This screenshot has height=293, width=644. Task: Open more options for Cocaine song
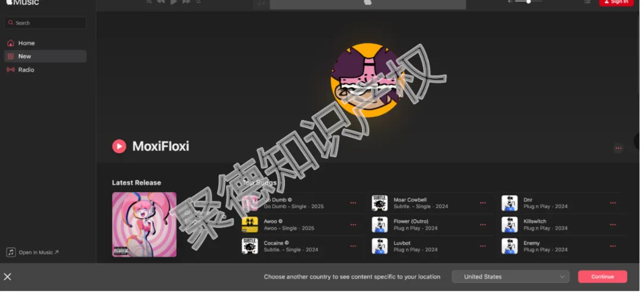tap(353, 246)
